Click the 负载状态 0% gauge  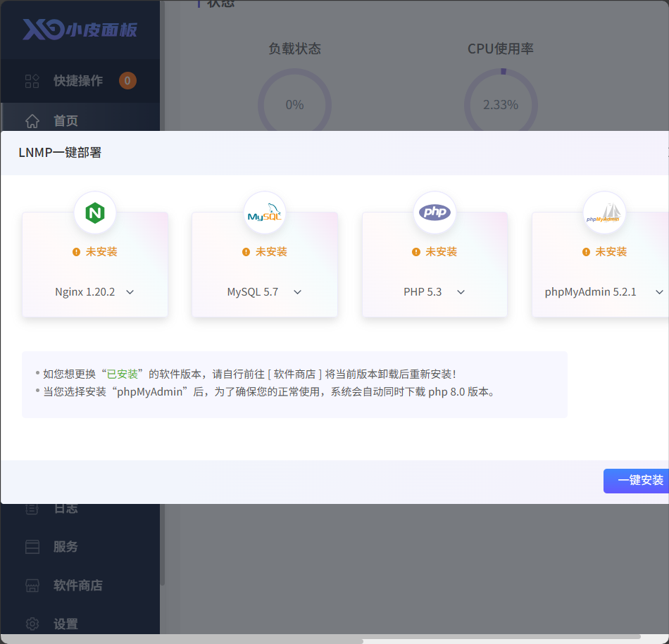294,104
